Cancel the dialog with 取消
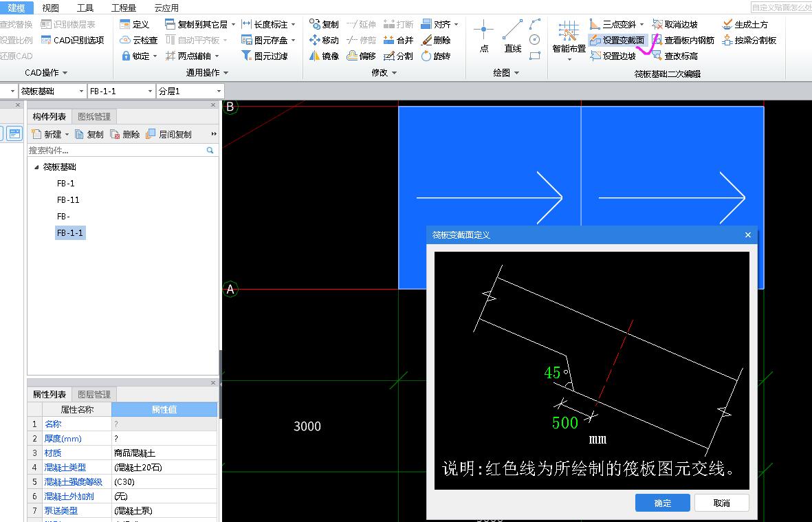The image size is (812, 522). click(721, 503)
